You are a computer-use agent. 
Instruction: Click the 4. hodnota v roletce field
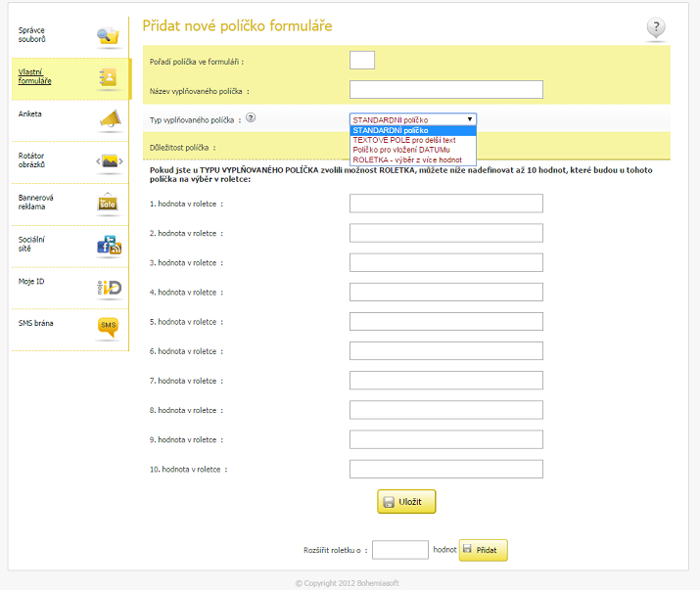446,292
